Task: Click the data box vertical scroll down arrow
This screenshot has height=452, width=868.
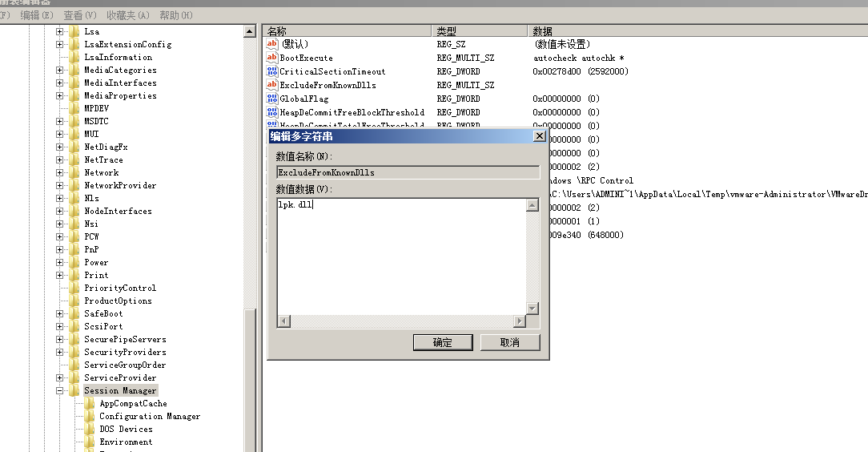Action: (x=532, y=309)
